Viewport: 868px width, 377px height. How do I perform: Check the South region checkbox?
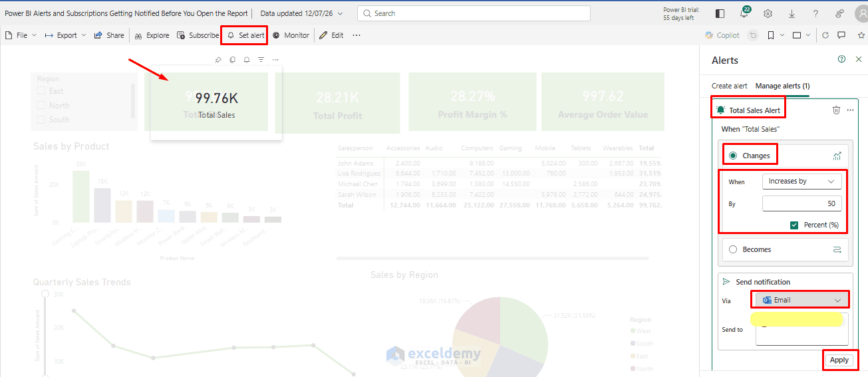pyautogui.click(x=42, y=120)
